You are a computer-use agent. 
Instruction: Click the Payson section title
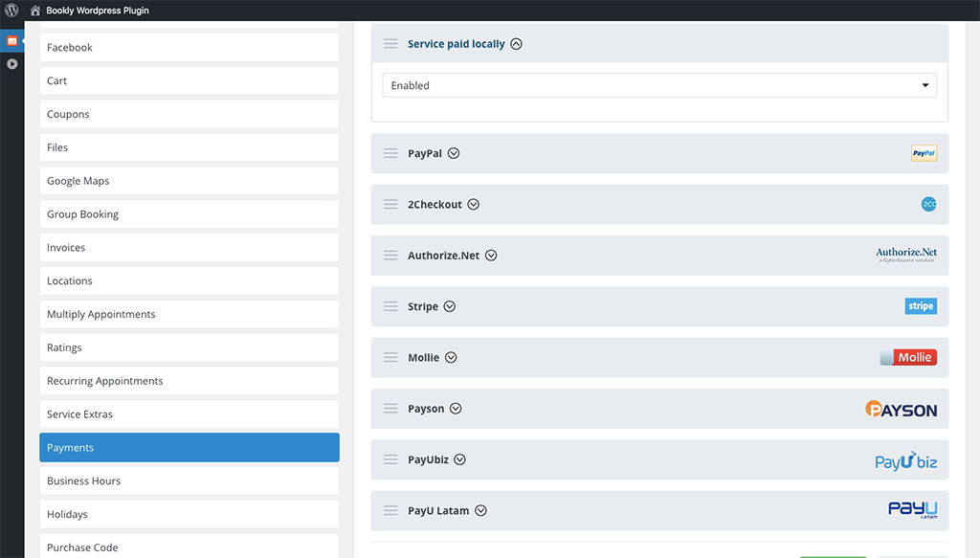tap(426, 409)
